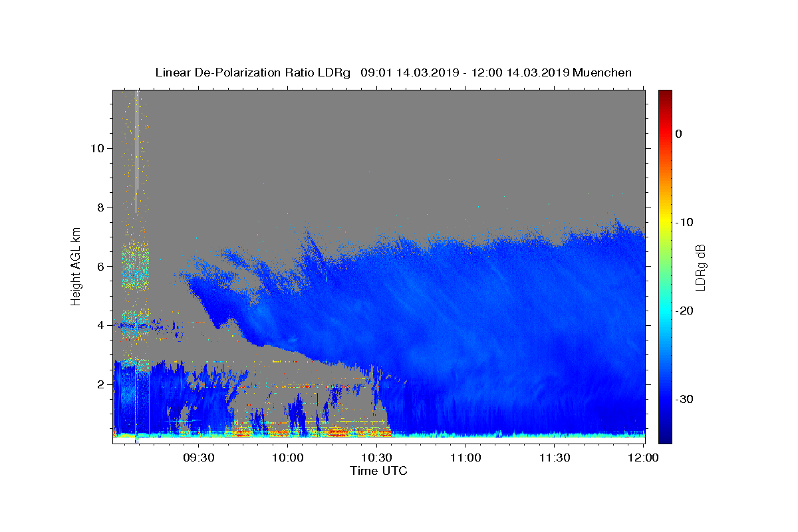Click the 10:00 time tick label
Image resolution: width=798 pixels, height=532 pixels.
[287, 458]
